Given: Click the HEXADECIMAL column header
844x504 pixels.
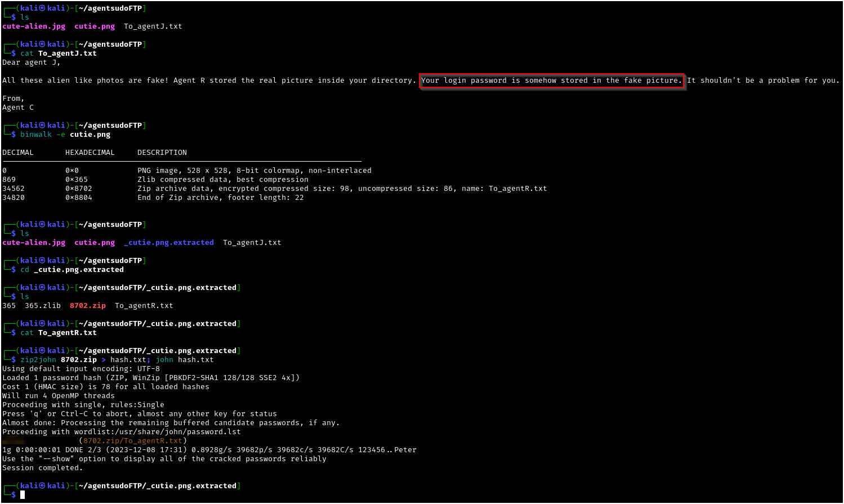Looking at the screenshot, I should point(90,153).
